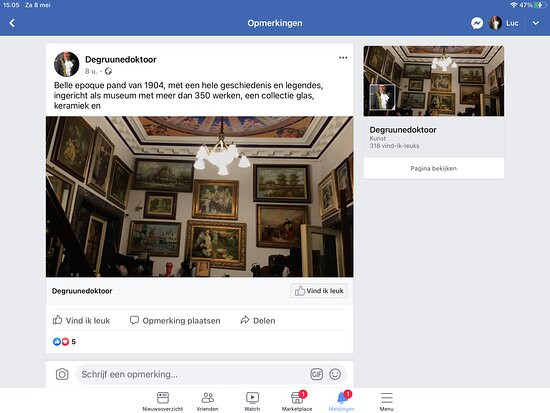
Task: Open the emoji picker in comment box
Action: tap(335, 374)
